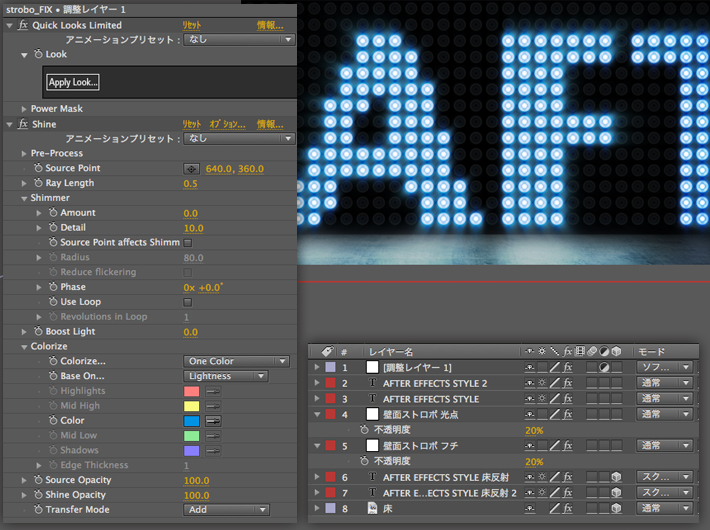The width and height of the screenshot is (710, 530).
Task: Open the Shine オプション link
Action: [x=227, y=124]
